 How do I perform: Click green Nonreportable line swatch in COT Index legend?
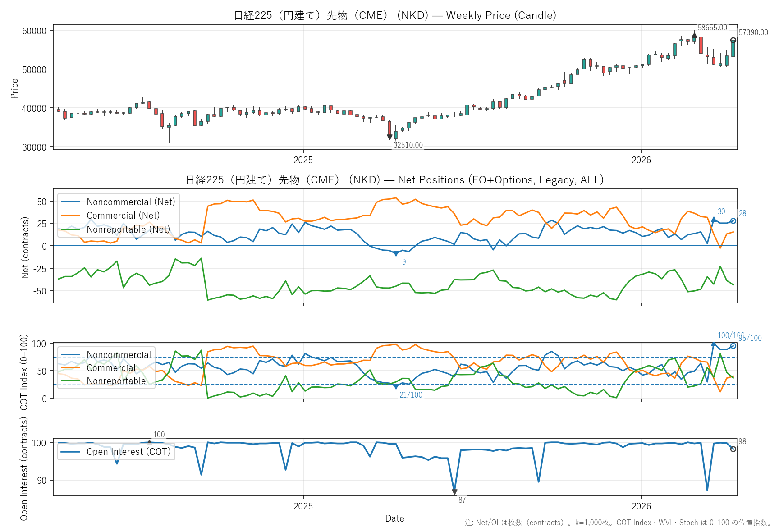71,381
